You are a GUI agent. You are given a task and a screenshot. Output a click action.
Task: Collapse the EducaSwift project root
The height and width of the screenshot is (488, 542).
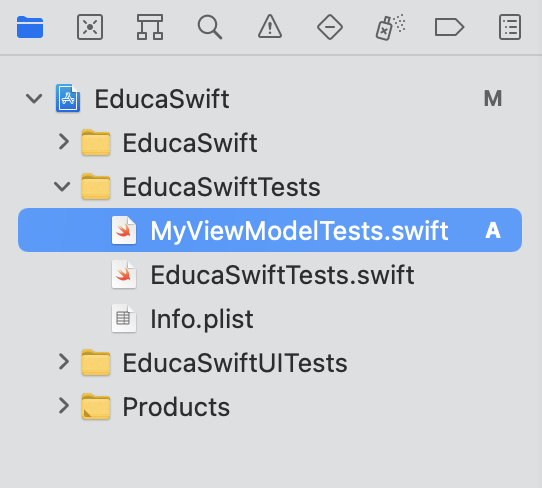34,99
